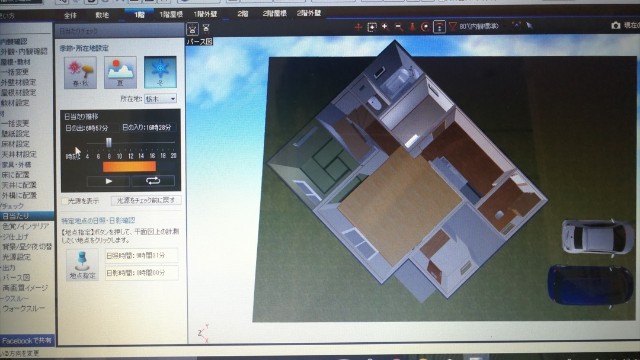
Task: Switch to the 全体 tab
Action: pyautogui.click(x=70, y=16)
